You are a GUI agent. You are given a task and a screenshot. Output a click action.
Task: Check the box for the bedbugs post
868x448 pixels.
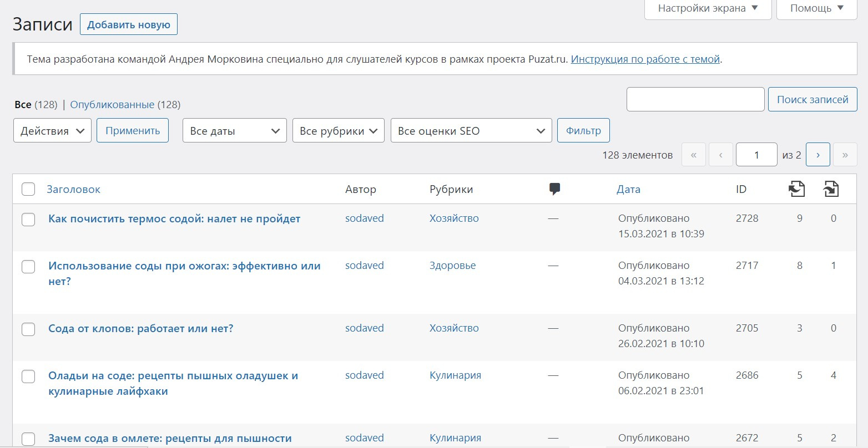pyautogui.click(x=28, y=329)
